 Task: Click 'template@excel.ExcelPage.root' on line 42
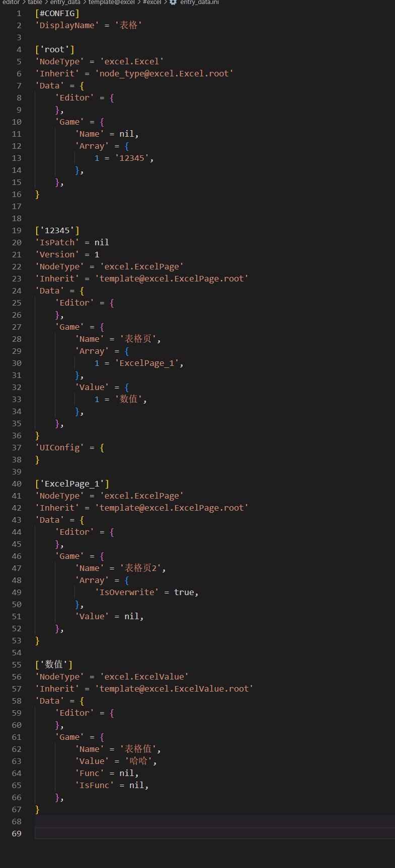(172, 508)
